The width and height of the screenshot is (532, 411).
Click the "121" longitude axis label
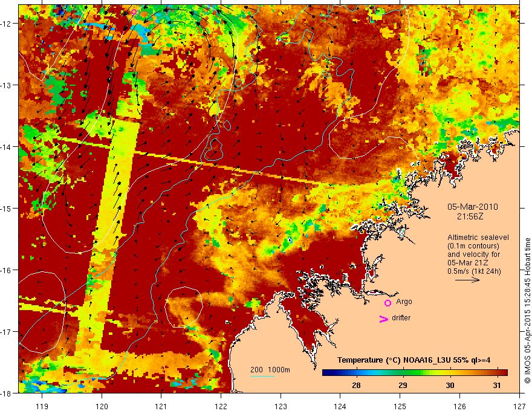pyautogui.click(x=161, y=406)
